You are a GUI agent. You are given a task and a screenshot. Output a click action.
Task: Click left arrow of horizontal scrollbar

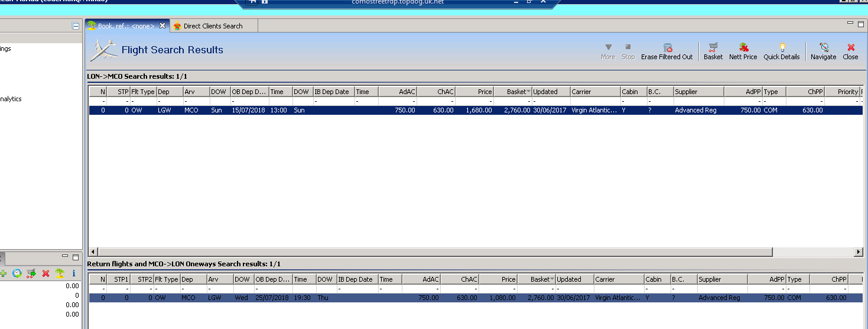coord(93,252)
